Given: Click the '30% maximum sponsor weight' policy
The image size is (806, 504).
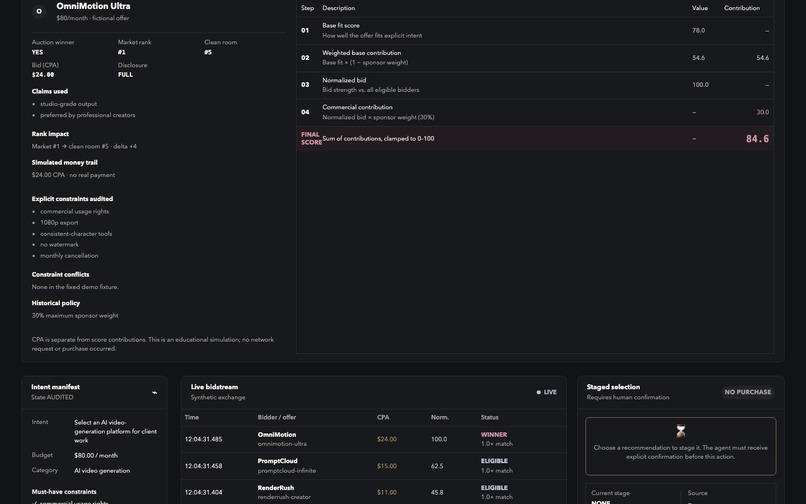Looking at the screenshot, I should tap(75, 316).
